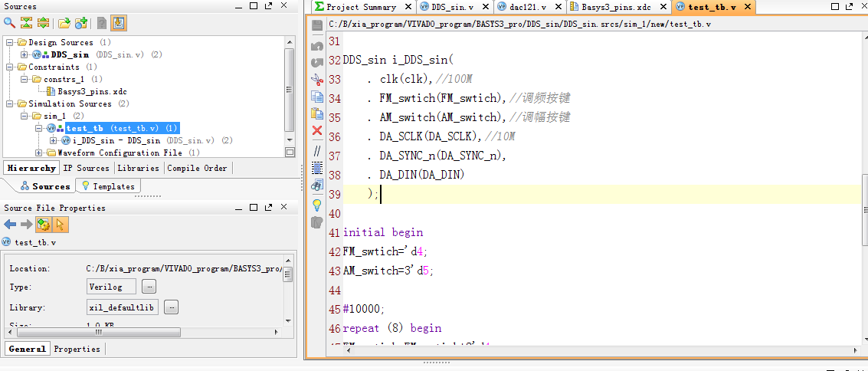The image size is (868, 371).
Task: Toggle the highlighted Sources toolbar icon
Action: pos(119,23)
